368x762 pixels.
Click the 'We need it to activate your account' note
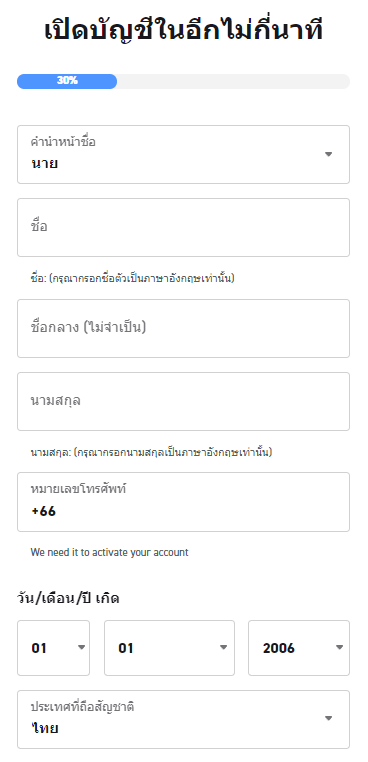click(109, 553)
